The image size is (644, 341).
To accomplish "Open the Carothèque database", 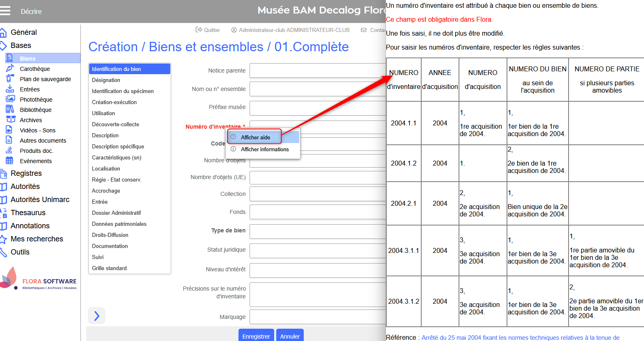I will point(34,69).
